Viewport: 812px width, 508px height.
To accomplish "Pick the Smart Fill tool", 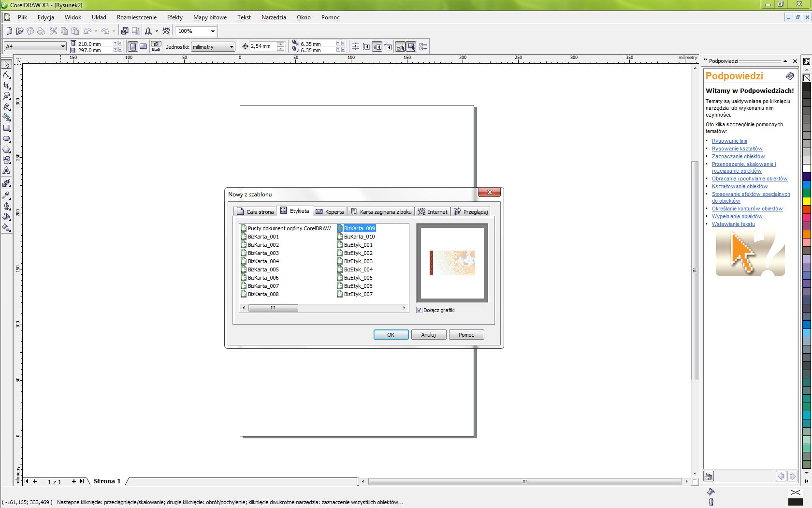I will (7, 118).
